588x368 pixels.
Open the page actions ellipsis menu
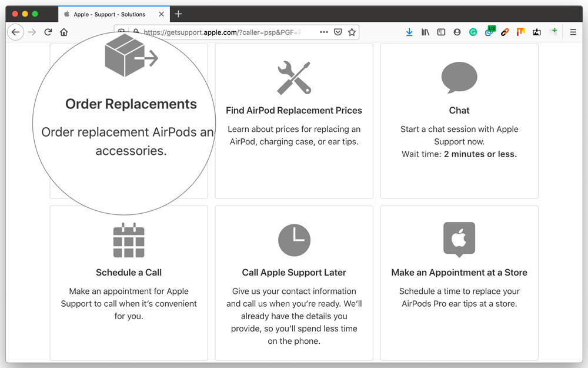[323, 32]
